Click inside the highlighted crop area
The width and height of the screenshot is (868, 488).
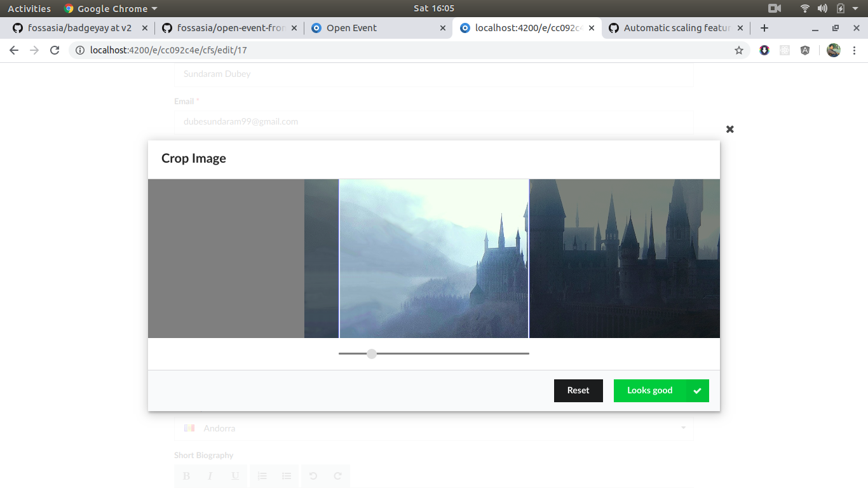(434, 259)
